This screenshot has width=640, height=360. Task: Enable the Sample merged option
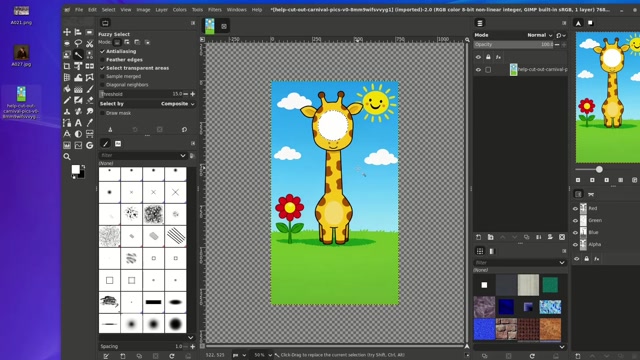tap(102, 76)
